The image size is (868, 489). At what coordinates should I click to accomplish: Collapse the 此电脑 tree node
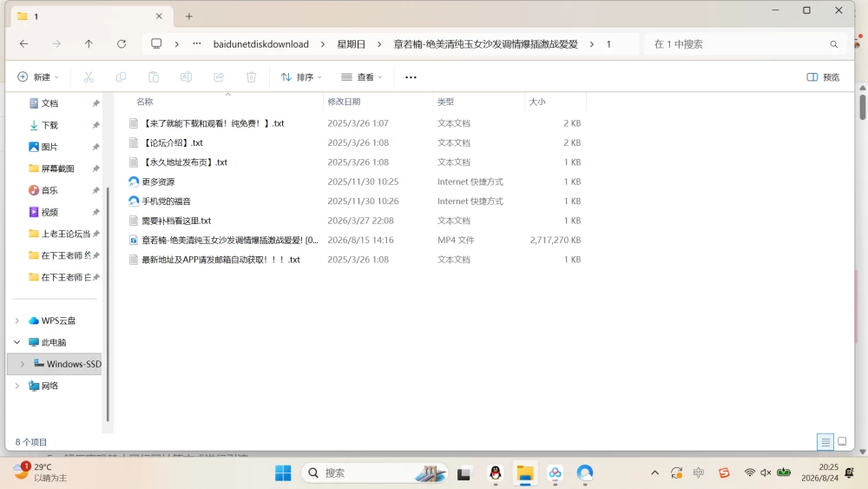(x=17, y=342)
